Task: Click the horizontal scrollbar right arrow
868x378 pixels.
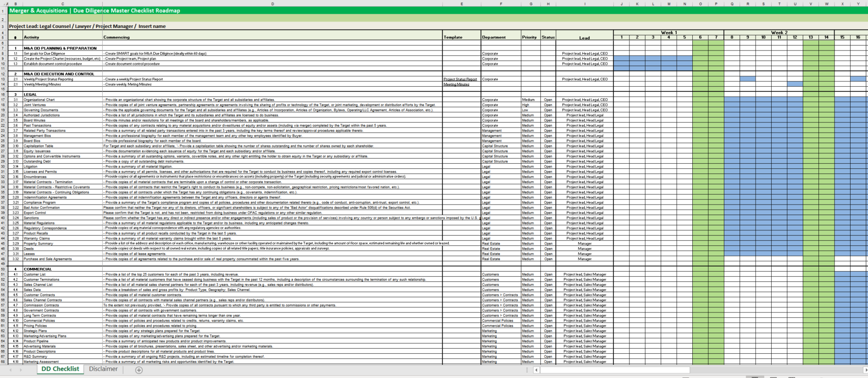Action: click(x=865, y=370)
